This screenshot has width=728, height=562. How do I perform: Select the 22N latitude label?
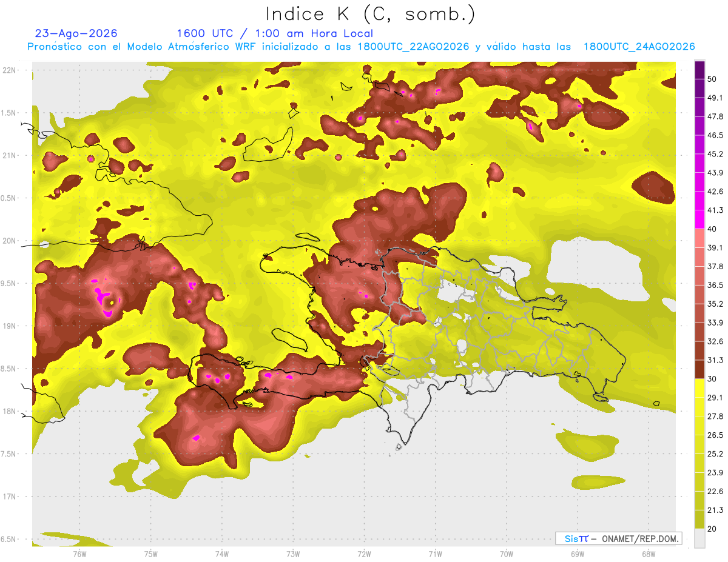pyautogui.click(x=9, y=70)
